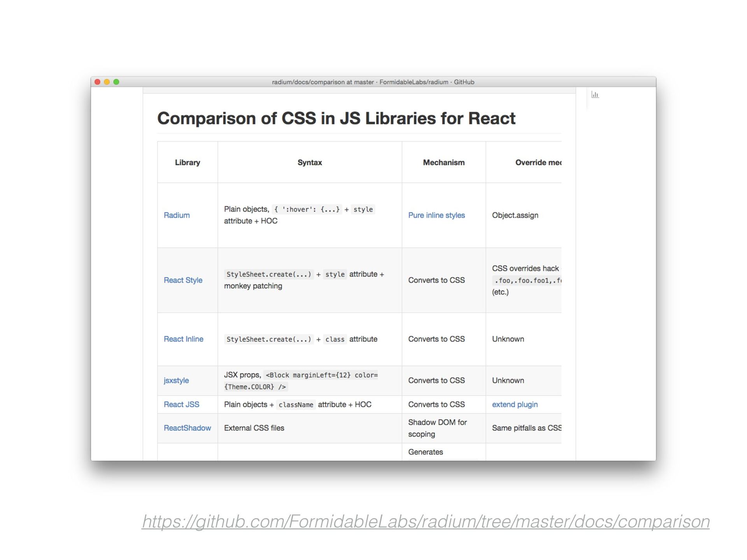
Task: Click StyleSheet.create code in React Inline row
Action: click(269, 339)
